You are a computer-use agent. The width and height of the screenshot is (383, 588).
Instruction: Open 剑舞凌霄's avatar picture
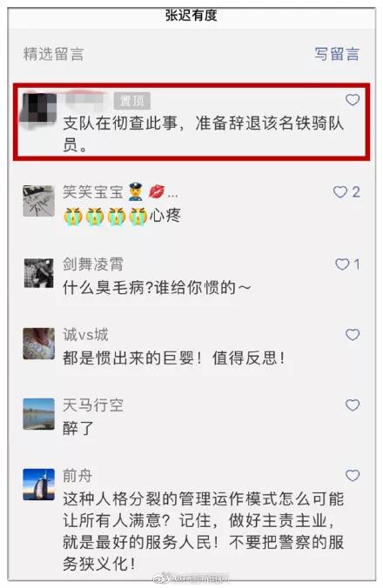(38, 272)
